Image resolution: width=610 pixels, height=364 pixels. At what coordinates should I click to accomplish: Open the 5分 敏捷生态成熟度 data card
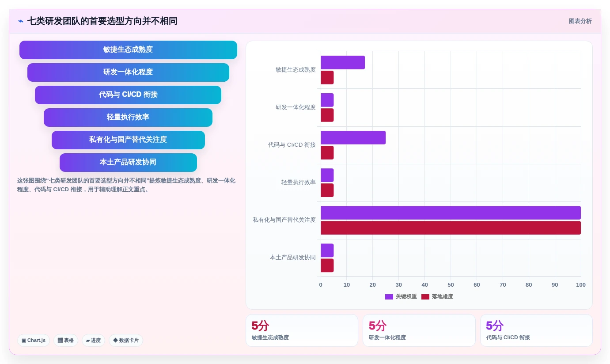[x=302, y=330]
